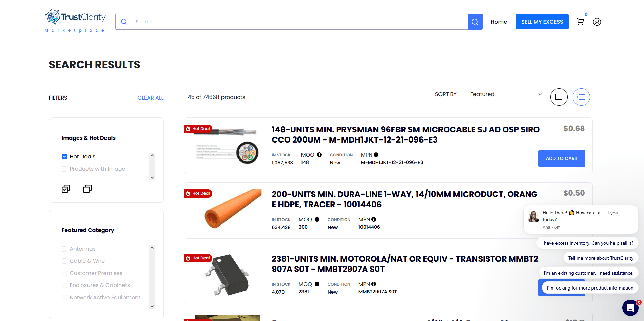The width and height of the screenshot is (644, 321).
Task: Click the '45 of 74668 products' count
Action: pyautogui.click(x=216, y=97)
